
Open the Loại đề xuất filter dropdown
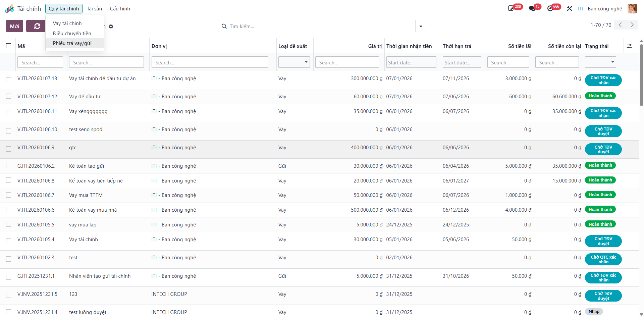coord(294,62)
